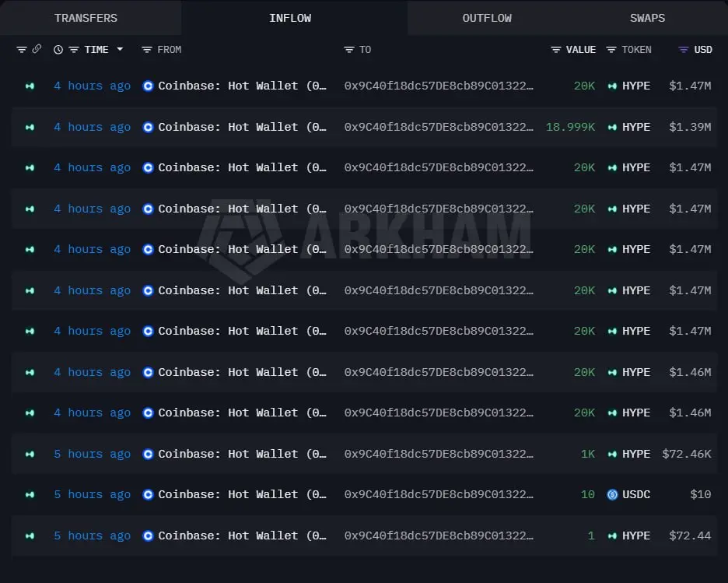
Task: Open the TIME column filter icon
Action: (74, 50)
